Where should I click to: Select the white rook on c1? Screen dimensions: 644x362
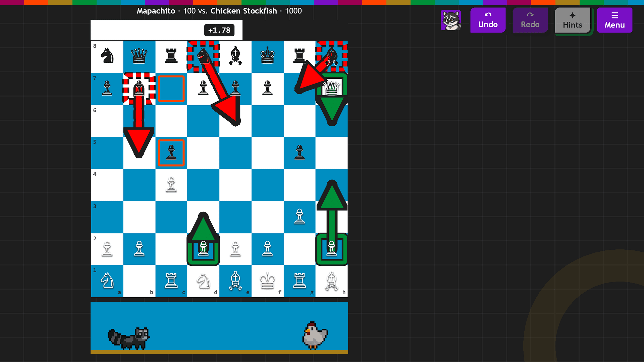(x=171, y=281)
